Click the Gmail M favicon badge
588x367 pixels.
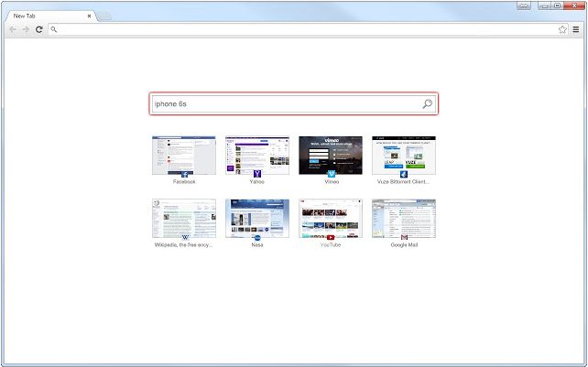tap(404, 237)
